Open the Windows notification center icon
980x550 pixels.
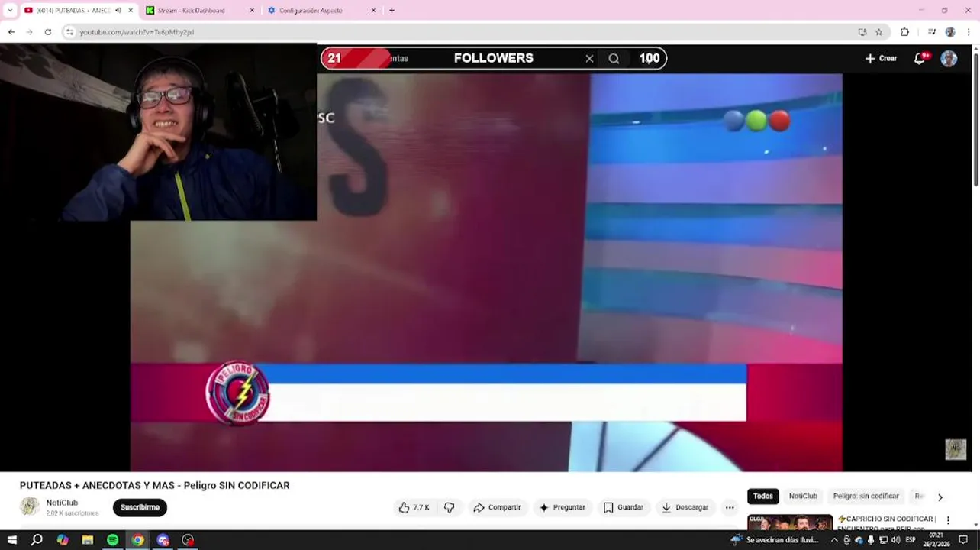(963, 540)
